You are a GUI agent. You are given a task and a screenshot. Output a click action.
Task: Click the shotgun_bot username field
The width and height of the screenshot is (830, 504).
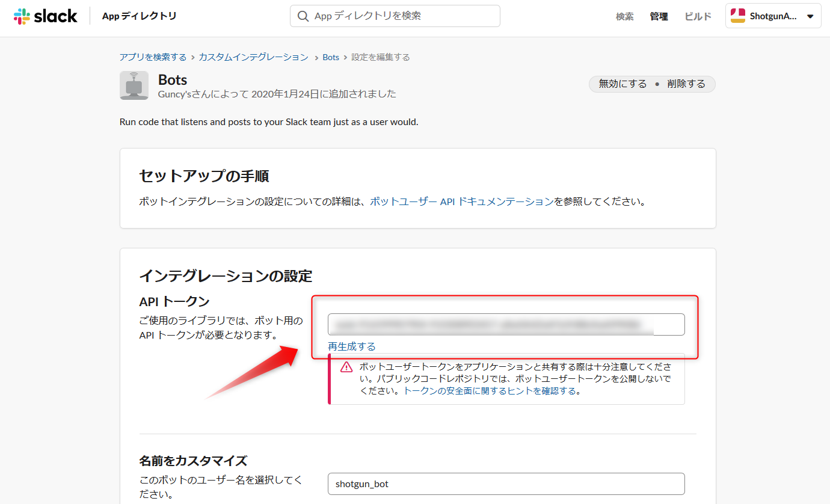(x=506, y=484)
